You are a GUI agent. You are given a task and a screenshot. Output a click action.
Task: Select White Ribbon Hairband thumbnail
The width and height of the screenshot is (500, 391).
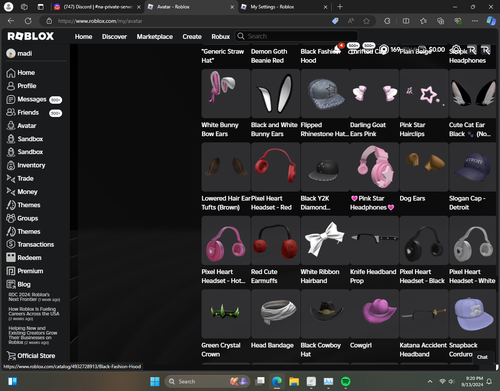click(x=325, y=240)
